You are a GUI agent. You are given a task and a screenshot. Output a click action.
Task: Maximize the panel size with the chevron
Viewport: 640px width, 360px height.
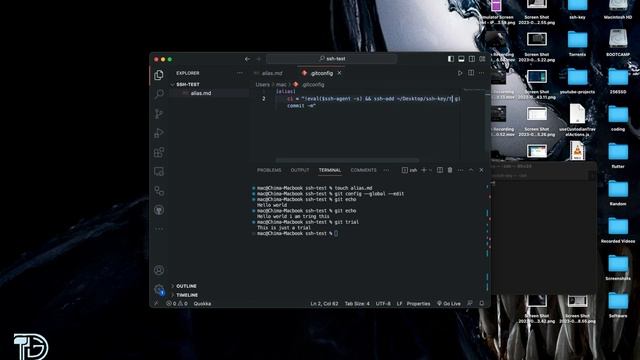[x=471, y=170]
